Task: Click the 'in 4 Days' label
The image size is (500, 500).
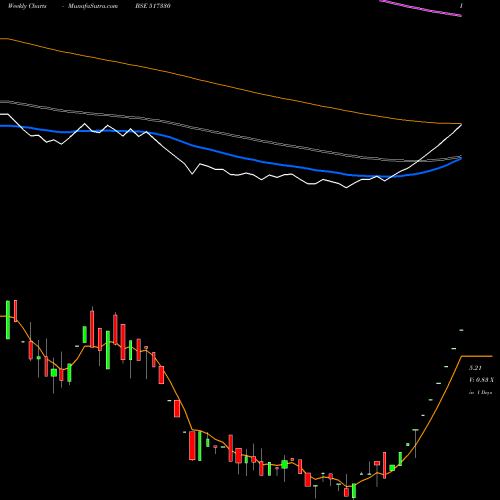Action: coord(480,393)
